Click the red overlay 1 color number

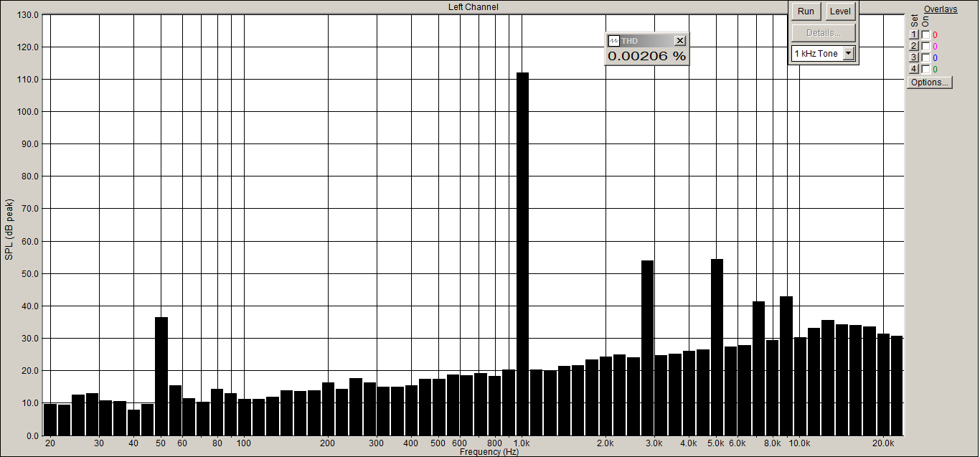tap(935, 34)
